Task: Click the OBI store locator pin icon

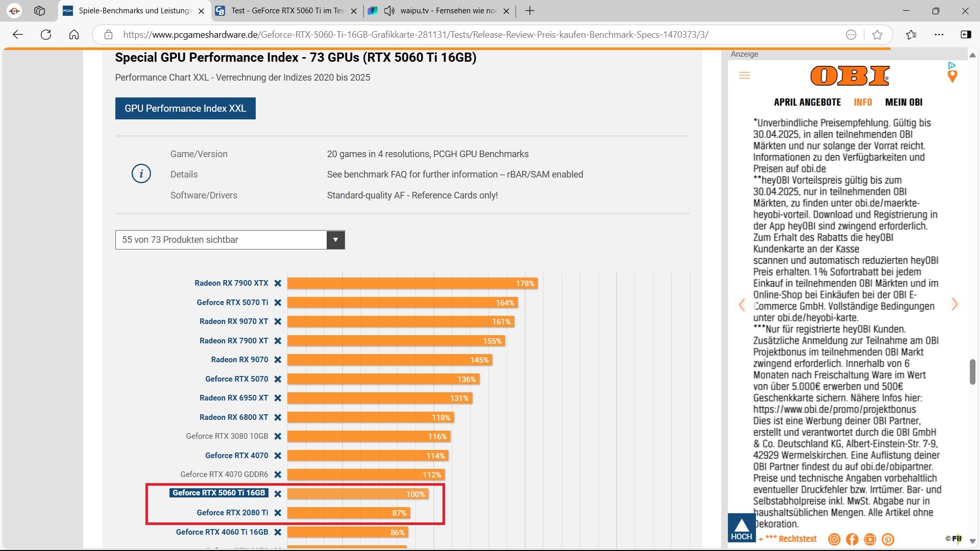Action: pos(952,77)
